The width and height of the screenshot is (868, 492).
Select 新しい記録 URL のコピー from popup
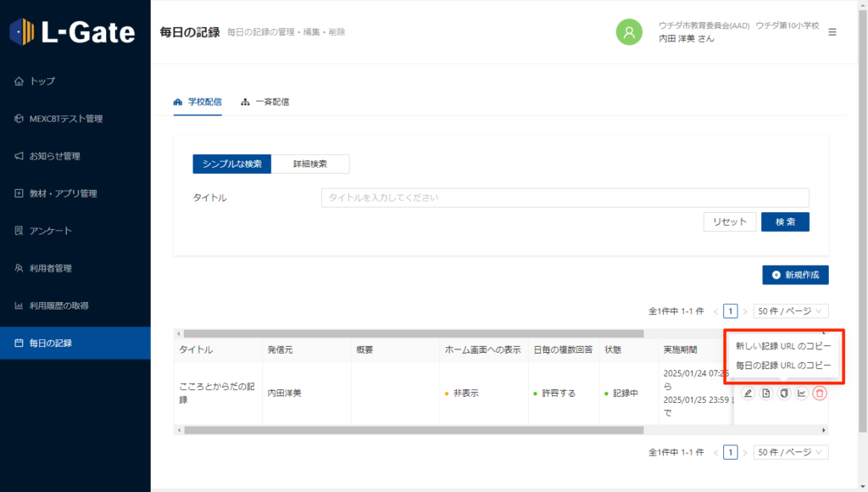[783, 346]
